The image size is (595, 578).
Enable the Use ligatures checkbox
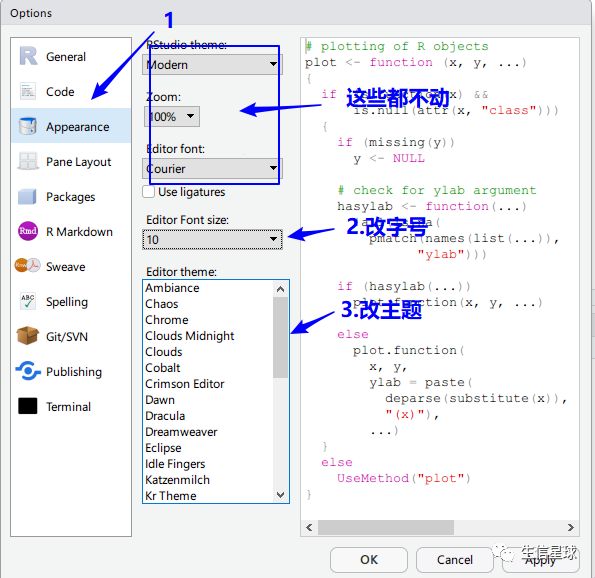click(148, 192)
